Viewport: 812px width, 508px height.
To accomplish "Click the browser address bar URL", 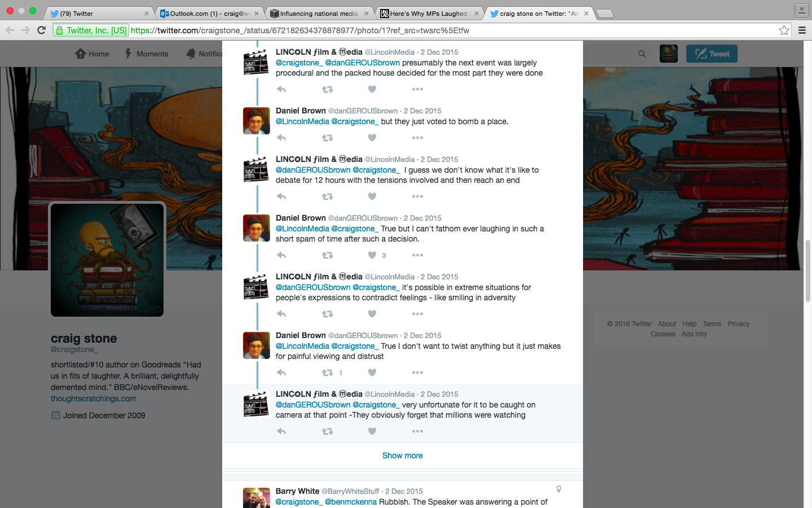I will pyautogui.click(x=300, y=30).
